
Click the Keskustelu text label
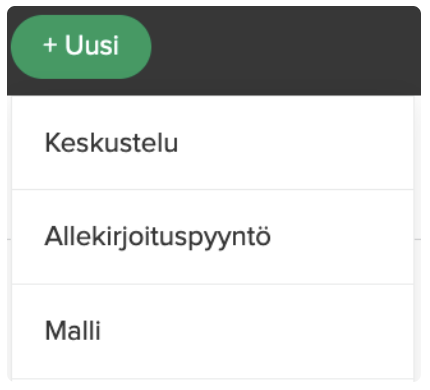111,143
